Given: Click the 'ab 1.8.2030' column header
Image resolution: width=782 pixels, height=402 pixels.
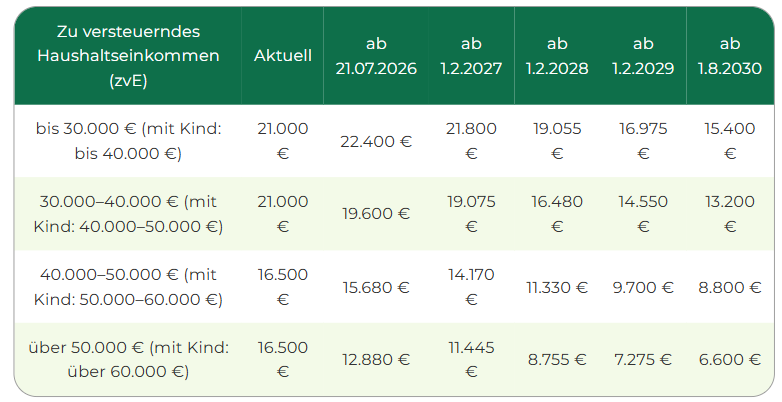Looking at the screenshot, I should coord(730,56).
